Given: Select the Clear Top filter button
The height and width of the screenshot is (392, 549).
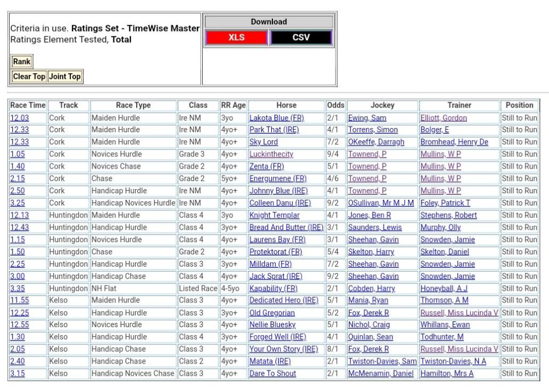Looking at the screenshot, I should coord(29,77).
